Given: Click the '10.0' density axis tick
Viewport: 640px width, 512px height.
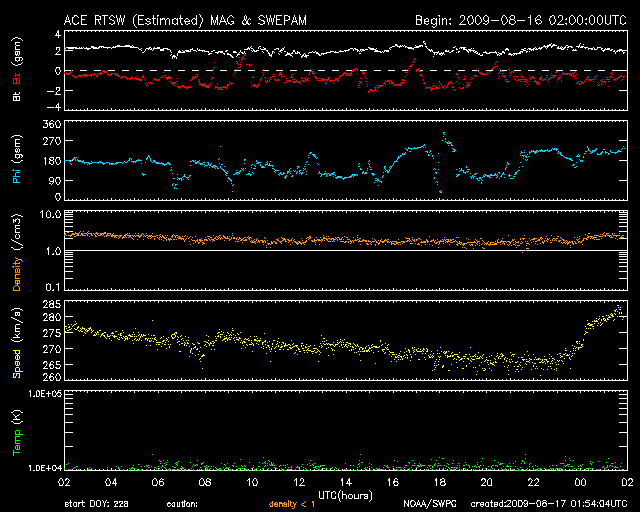Looking at the screenshot, I should point(50,214).
